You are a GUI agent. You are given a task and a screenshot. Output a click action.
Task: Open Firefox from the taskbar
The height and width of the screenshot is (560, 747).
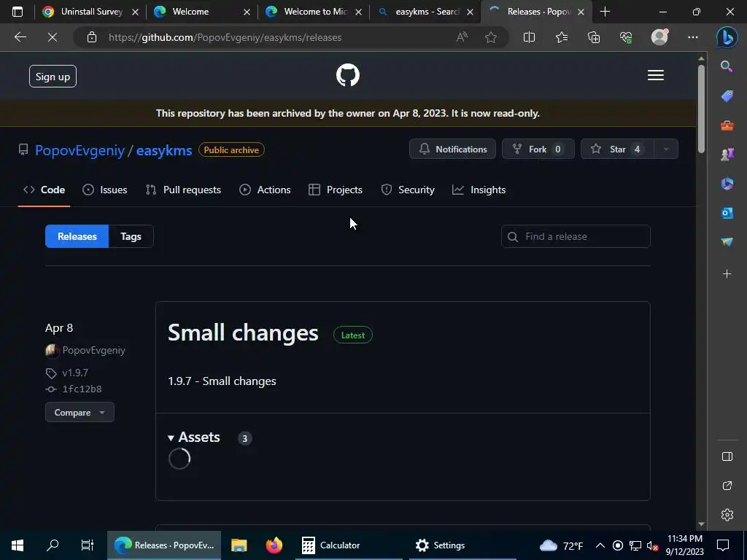[274, 545]
